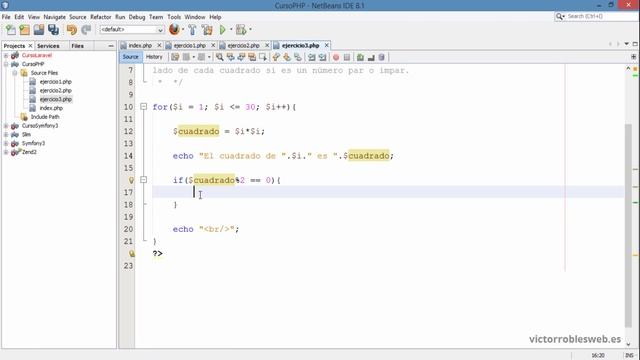640x360 pixels.
Task: Expand the CursoSymfony3 project node
Action: coord(6,126)
